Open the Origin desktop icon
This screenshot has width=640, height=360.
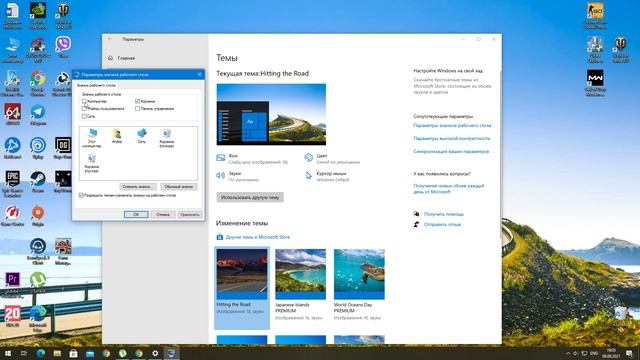tap(38, 216)
